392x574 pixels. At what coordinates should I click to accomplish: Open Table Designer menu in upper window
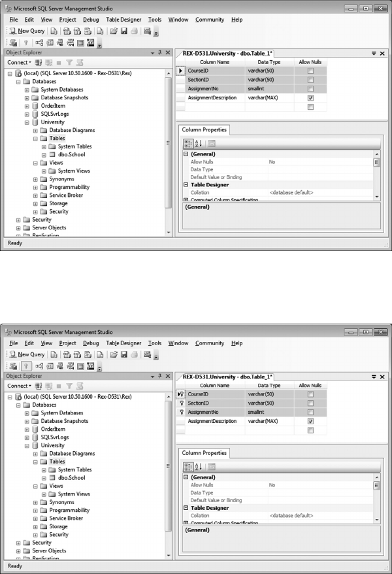123,20
